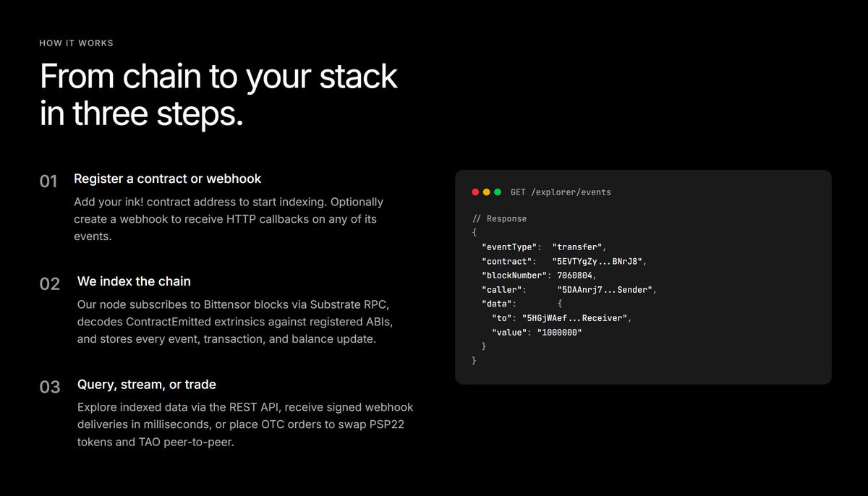
Task: Click the 'HOW IT WORKS' label
Action: (x=76, y=43)
